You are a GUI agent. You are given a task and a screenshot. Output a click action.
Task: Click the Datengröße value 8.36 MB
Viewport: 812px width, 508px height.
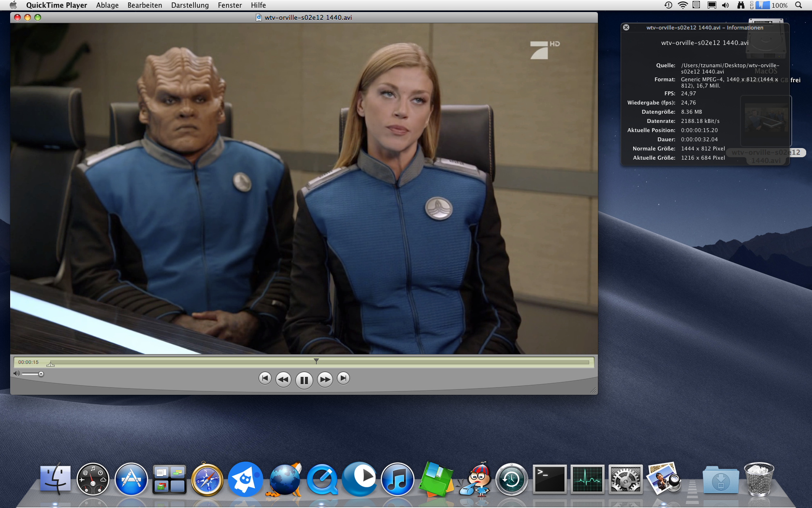(x=691, y=112)
